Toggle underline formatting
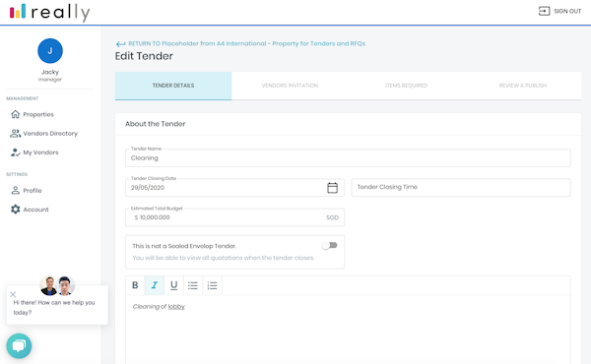Image resolution: width=591 pixels, height=364 pixels. [x=173, y=285]
